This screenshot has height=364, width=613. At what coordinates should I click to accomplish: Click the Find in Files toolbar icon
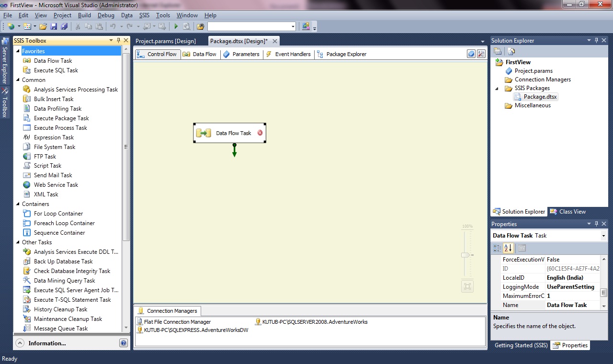[x=201, y=26]
